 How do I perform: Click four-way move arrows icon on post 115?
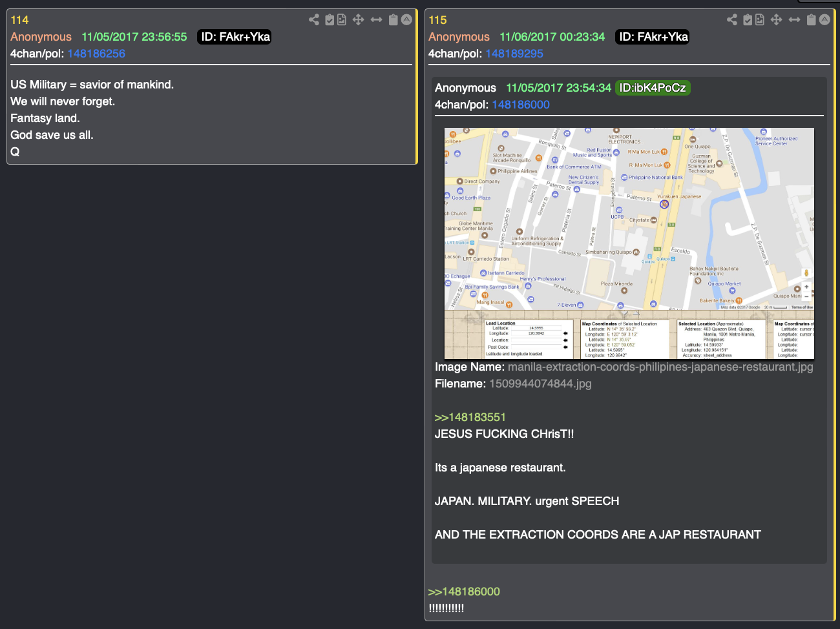(x=776, y=19)
